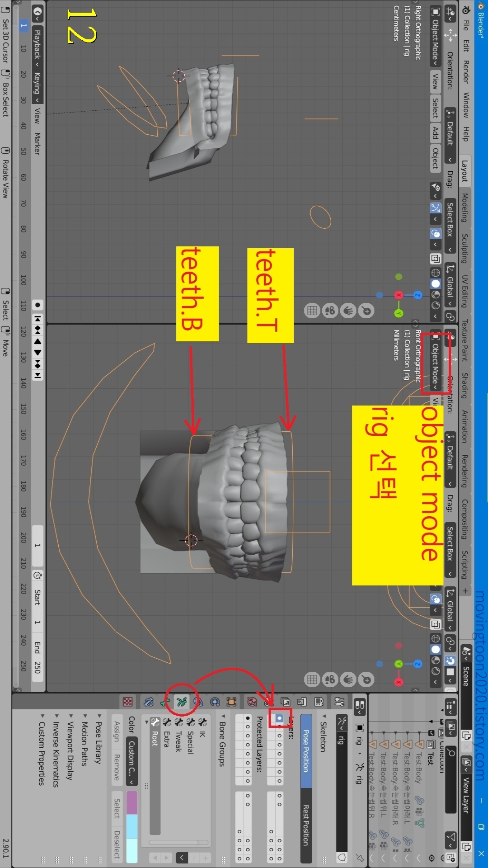Select rendered shading in Front Orthographic viewport
Screen dimensions: 488x868
[x=436, y=671]
